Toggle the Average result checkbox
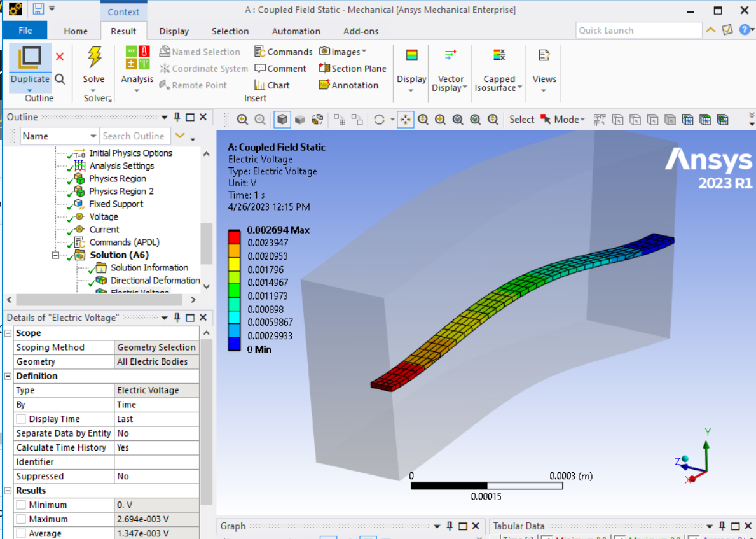This screenshot has width=756, height=539. point(21,534)
